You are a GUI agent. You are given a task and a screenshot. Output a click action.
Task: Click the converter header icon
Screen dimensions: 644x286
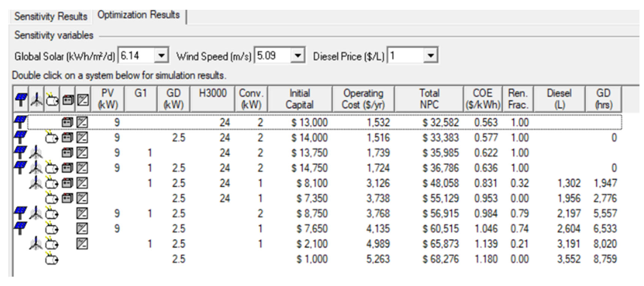point(83,99)
